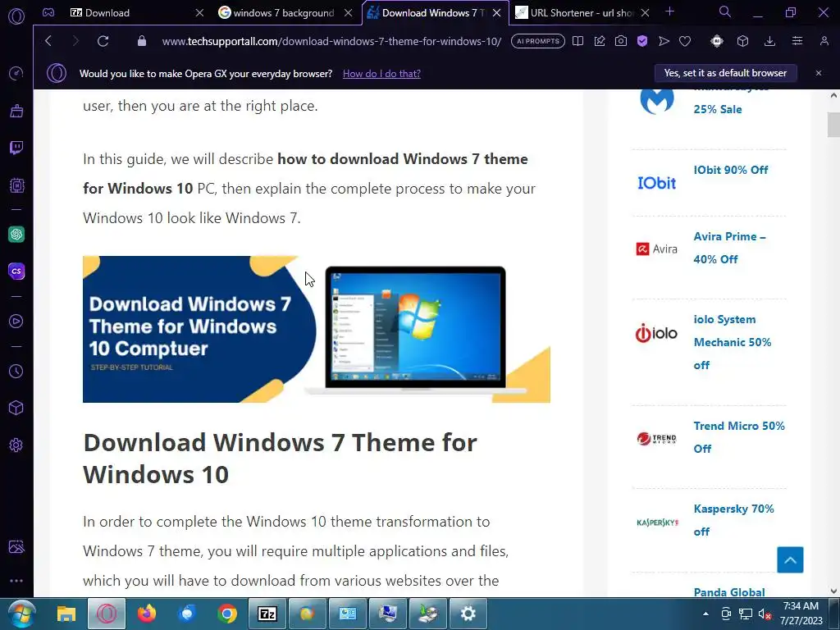Click the address bar URL field
This screenshot has height=630, width=840.
point(331,41)
